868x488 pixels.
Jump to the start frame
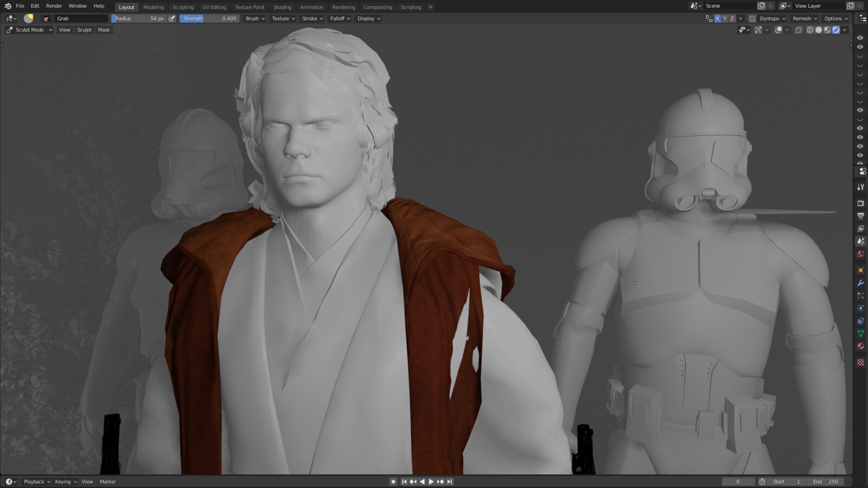pyautogui.click(x=404, y=481)
